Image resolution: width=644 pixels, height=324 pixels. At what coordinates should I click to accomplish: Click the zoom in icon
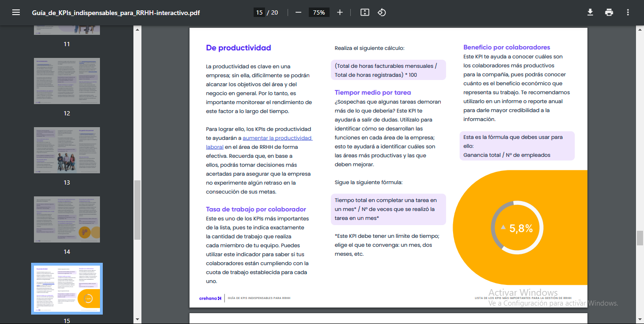[340, 13]
